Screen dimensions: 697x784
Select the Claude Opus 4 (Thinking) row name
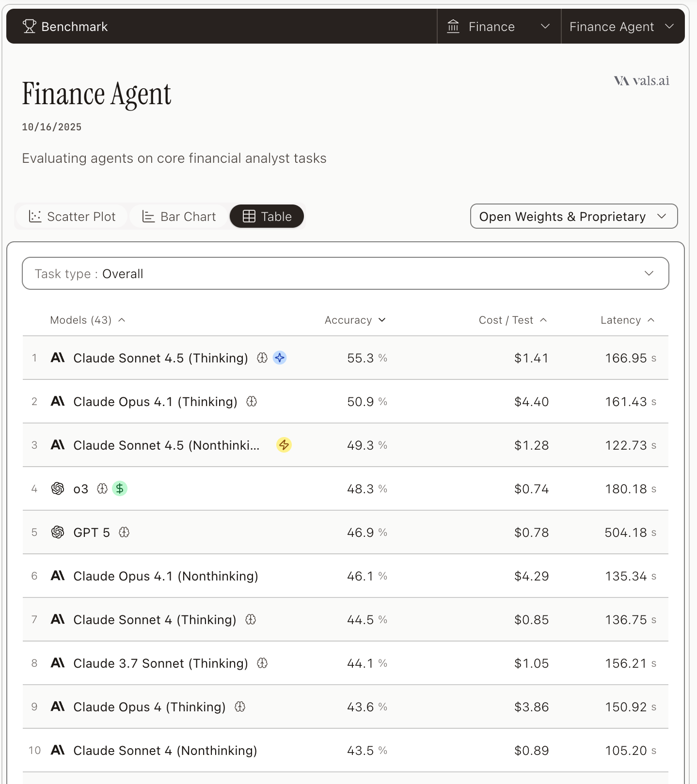tap(149, 707)
